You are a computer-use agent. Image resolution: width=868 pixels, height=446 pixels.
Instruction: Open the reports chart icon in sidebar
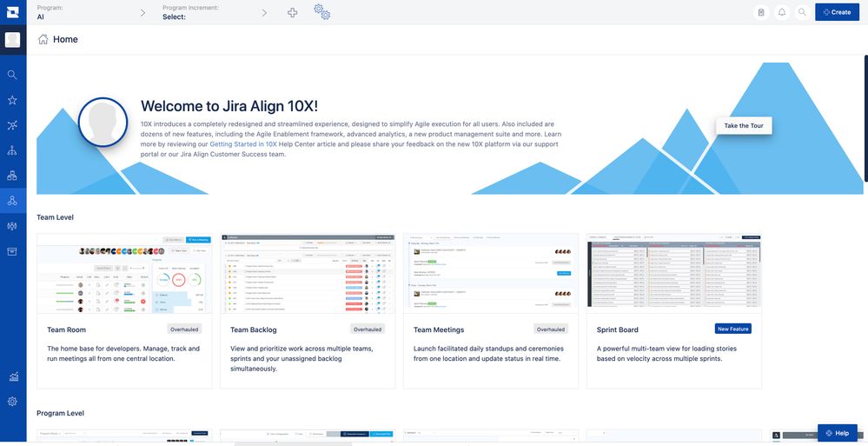point(13,376)
